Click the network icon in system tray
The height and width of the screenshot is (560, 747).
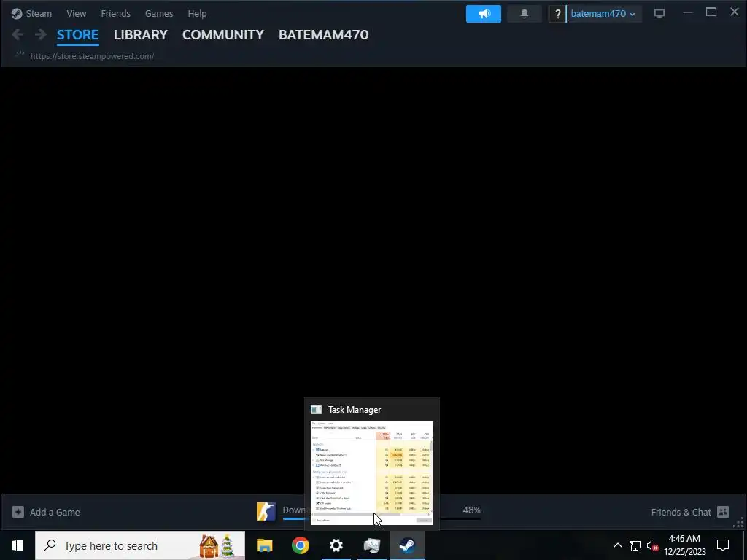(635, 545)
